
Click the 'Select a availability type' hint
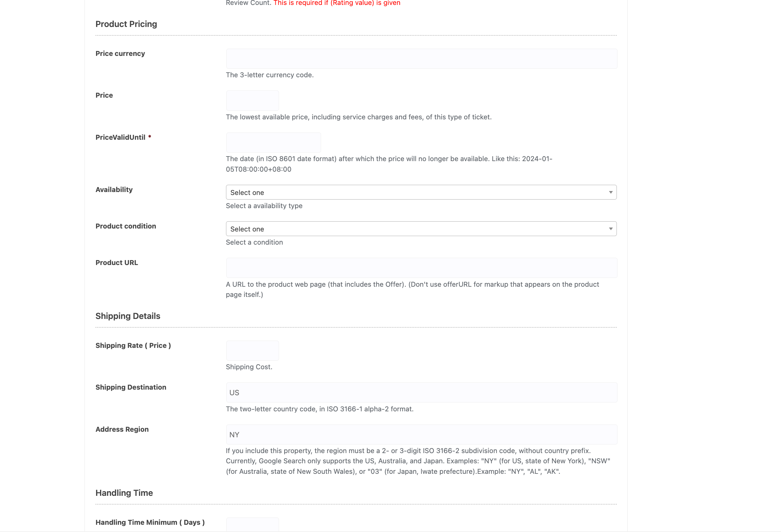[264, 206]
